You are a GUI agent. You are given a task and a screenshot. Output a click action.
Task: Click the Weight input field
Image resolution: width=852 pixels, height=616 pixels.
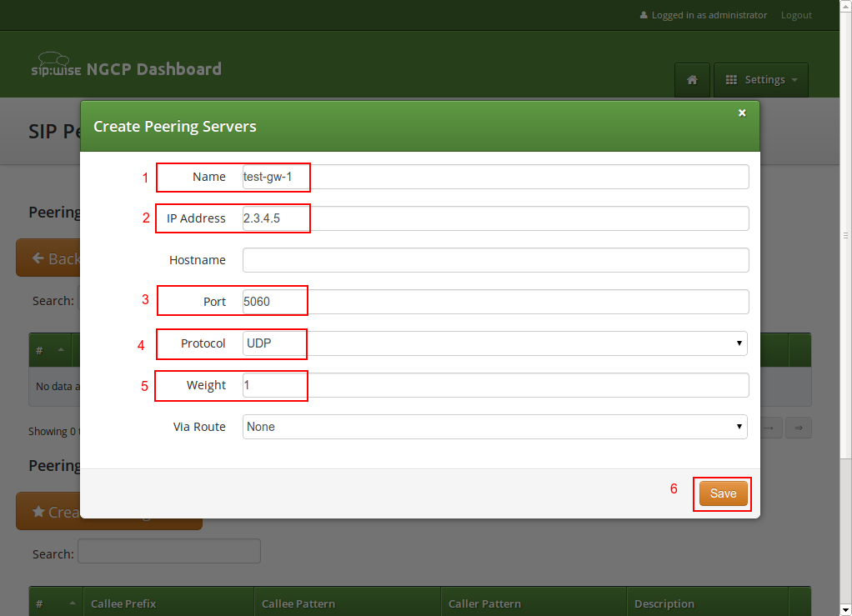tap(495, 385)
